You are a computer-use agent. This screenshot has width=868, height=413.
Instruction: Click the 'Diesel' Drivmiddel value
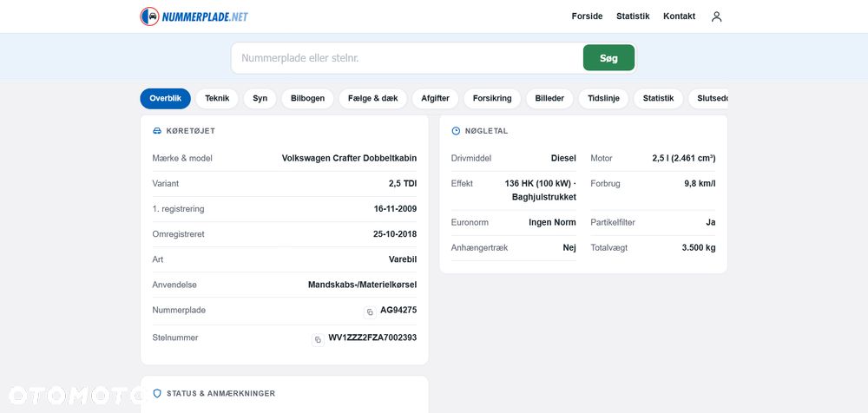(563, 158)
